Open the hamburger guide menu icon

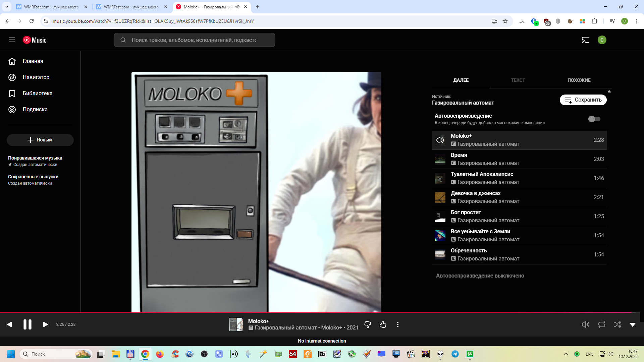click(12, 40)
